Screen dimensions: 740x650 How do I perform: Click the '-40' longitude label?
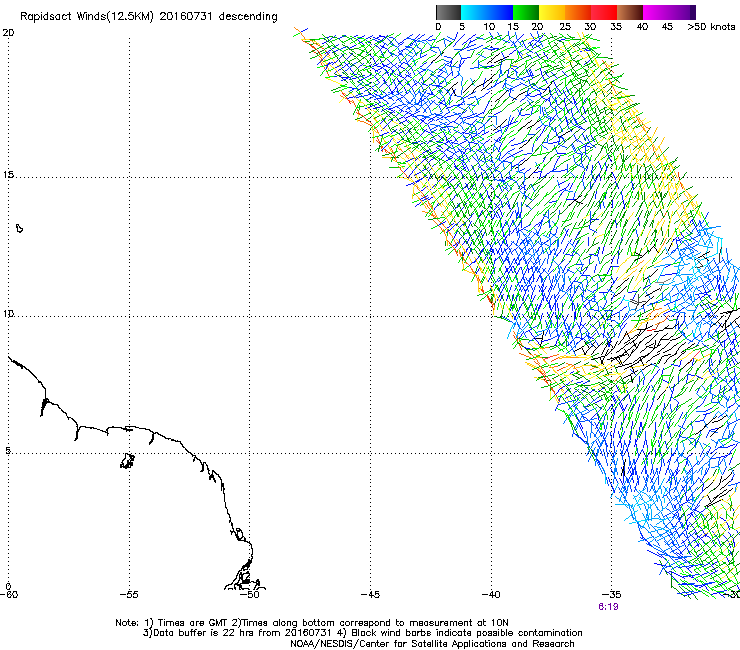point(491,594)
